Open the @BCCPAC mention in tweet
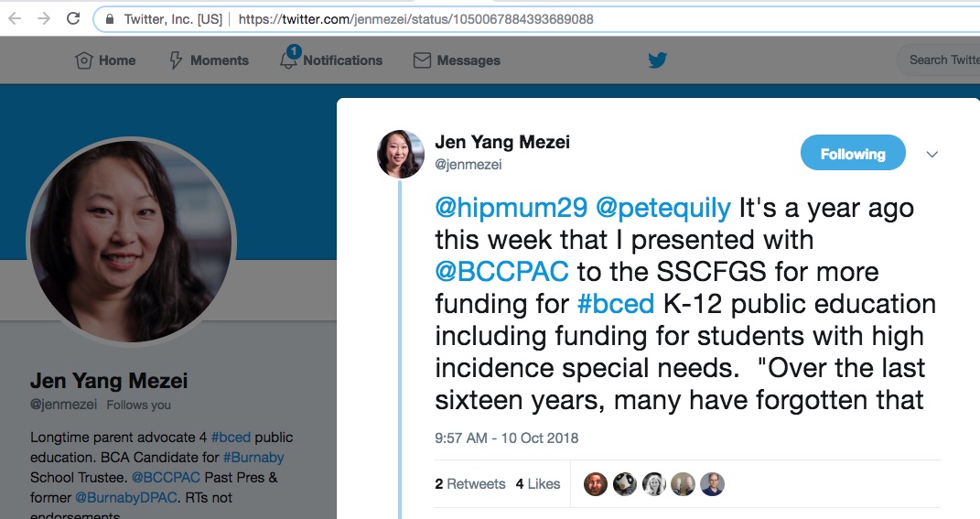Viewport: 980px width, 519px height. 501,272
